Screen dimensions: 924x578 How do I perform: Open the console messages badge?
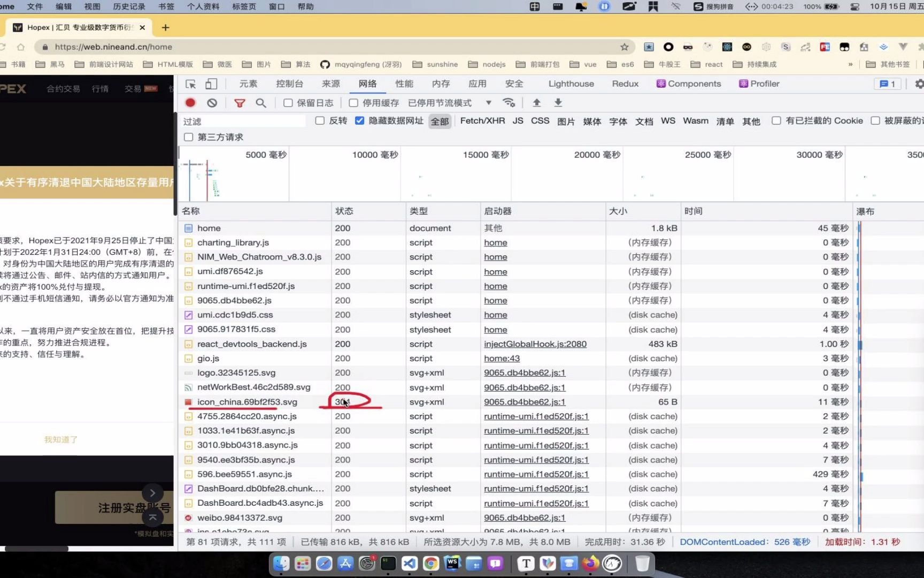(888, 84)
